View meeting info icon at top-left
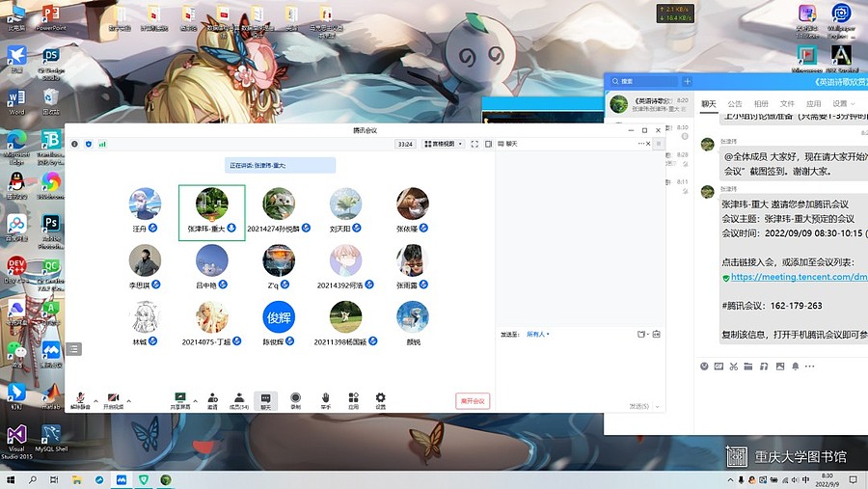The image size is (868, 489). coord(74,144)
